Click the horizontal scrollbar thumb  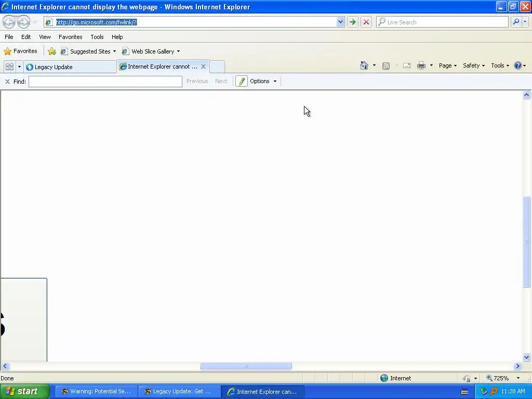pos(246,366)
